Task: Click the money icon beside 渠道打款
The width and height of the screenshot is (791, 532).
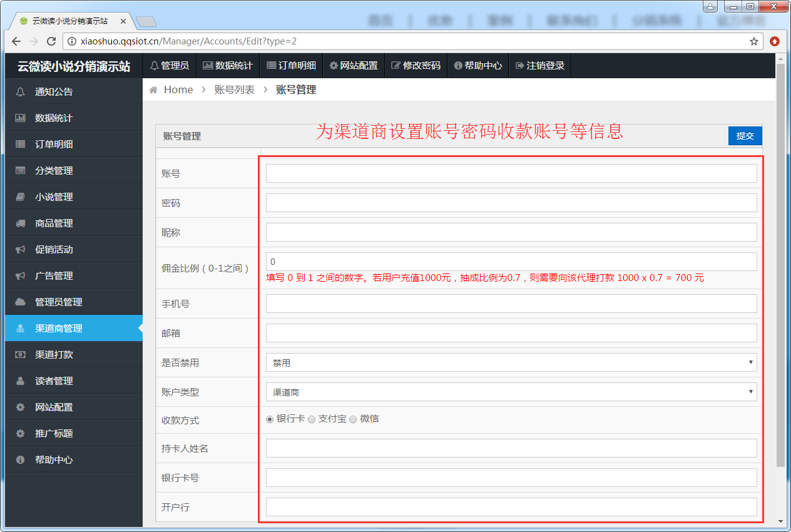Action: point(21,354)
